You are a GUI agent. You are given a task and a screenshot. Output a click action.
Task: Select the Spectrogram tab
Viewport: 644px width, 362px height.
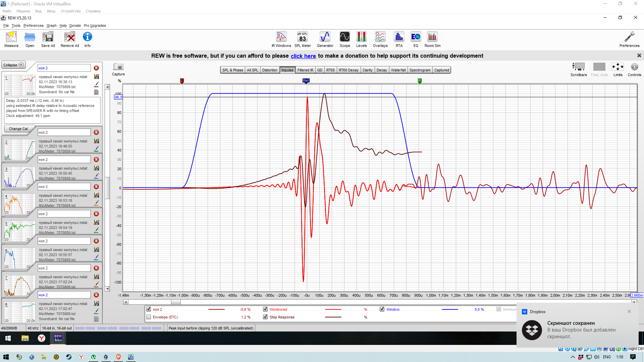pos(420,70)
